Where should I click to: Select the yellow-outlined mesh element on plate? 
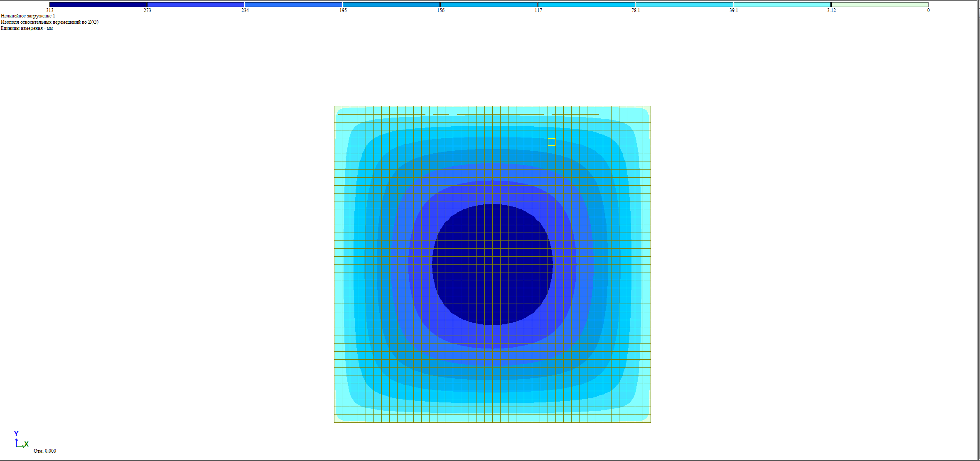[551, 142]
